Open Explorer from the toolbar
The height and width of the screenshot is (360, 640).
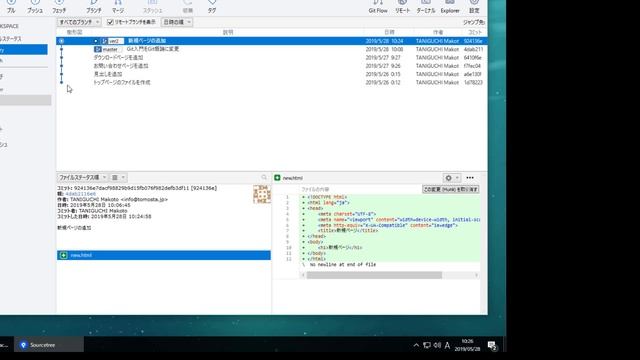tap(450, 7)
